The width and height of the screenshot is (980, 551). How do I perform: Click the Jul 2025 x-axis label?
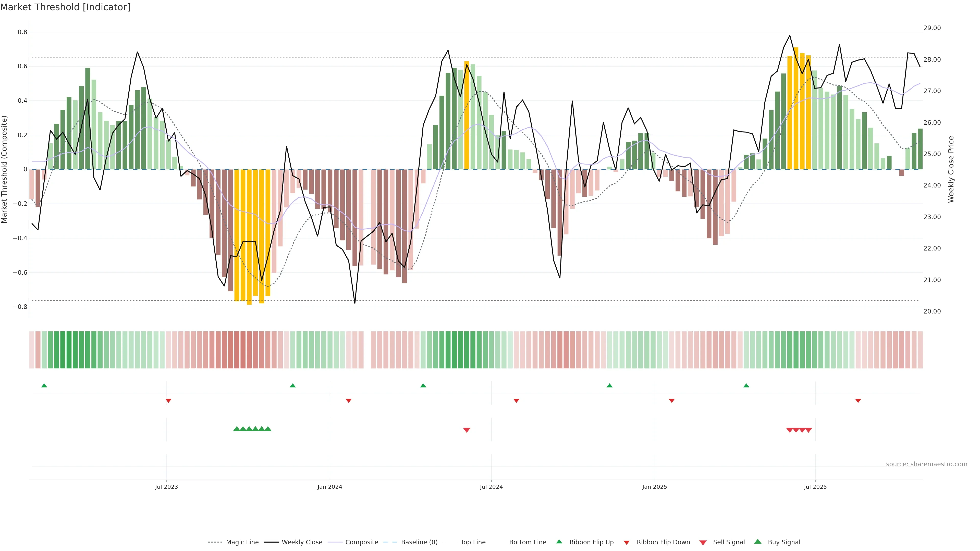(x=815, y=487)
